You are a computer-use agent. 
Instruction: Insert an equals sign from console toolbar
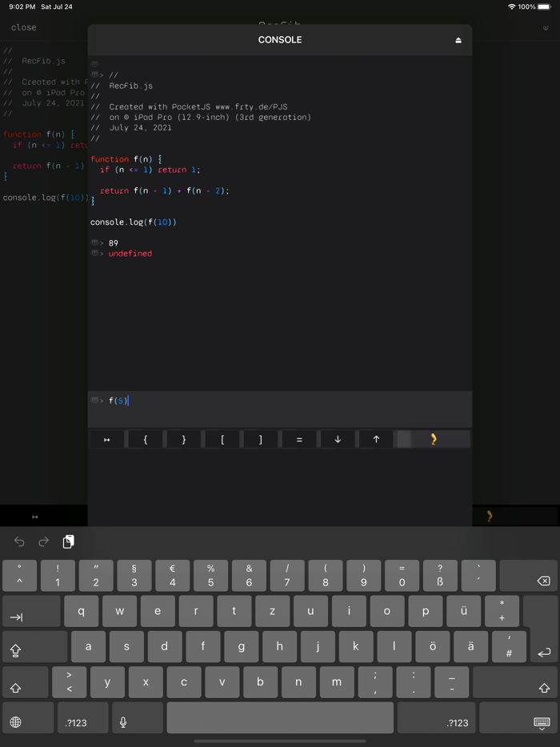tap(299, 440)
